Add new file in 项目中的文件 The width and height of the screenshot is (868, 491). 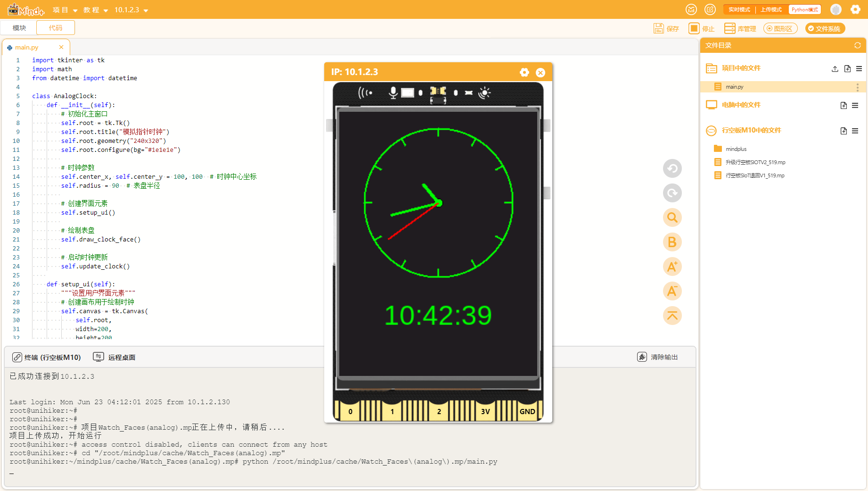[847, 68]
